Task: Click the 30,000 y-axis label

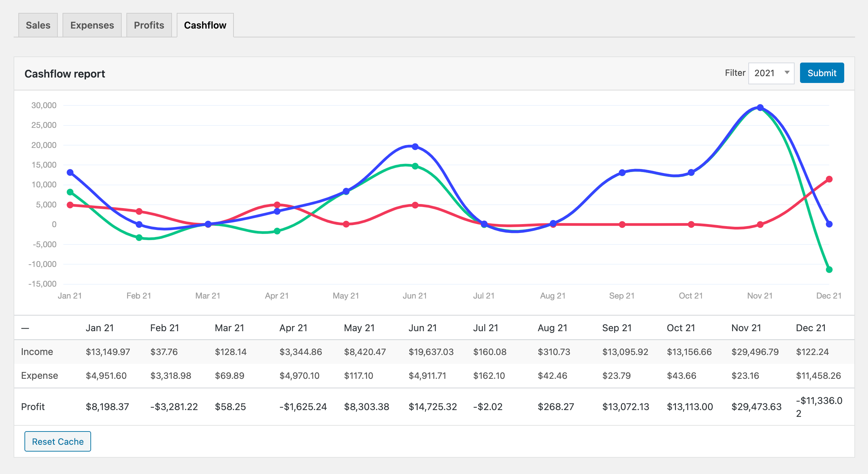Action: (x=44, y=105)
